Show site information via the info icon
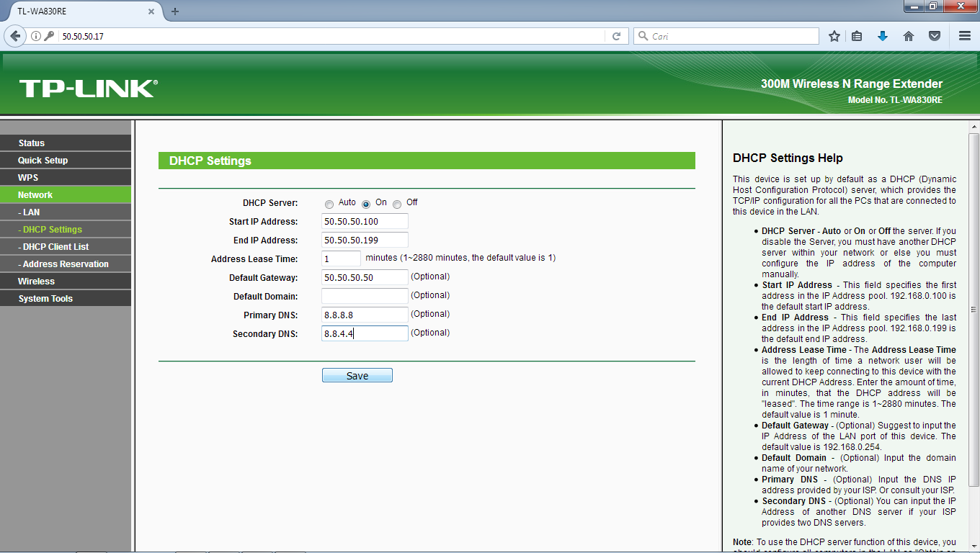 tap(35, 36)
